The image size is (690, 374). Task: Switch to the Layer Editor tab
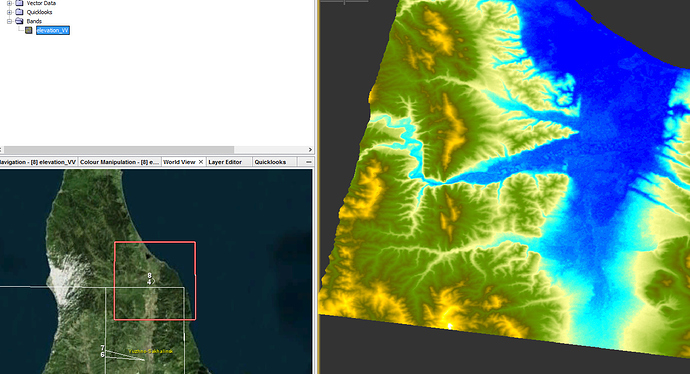[225, 162]
